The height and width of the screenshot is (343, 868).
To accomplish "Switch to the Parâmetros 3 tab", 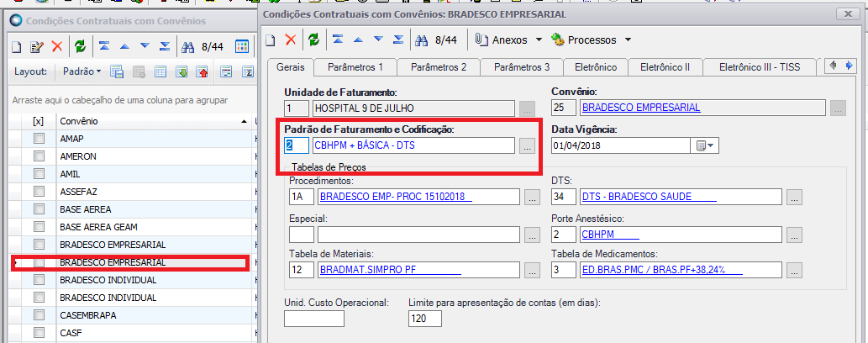I will click(x=522, y=67).
